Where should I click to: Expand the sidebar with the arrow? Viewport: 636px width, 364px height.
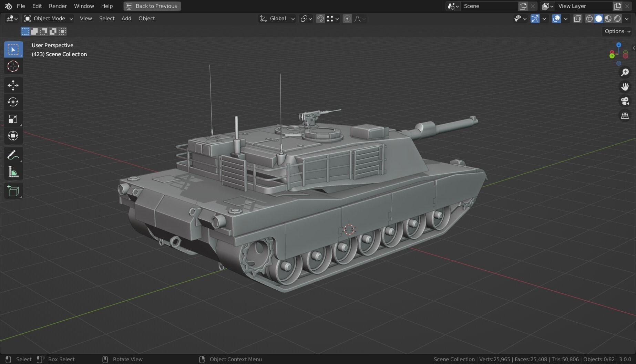tap(634, 48)
